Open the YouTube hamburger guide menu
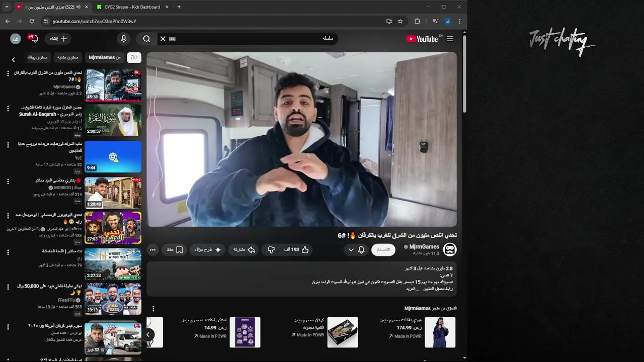Image resolution: width=644 pixels, height=362 pixels. coord(450,39)
